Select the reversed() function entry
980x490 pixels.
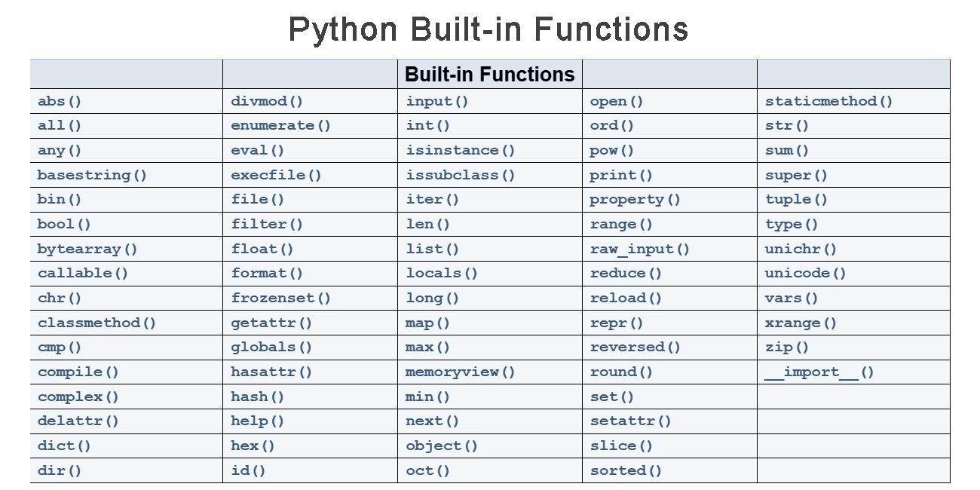point(635,347)
